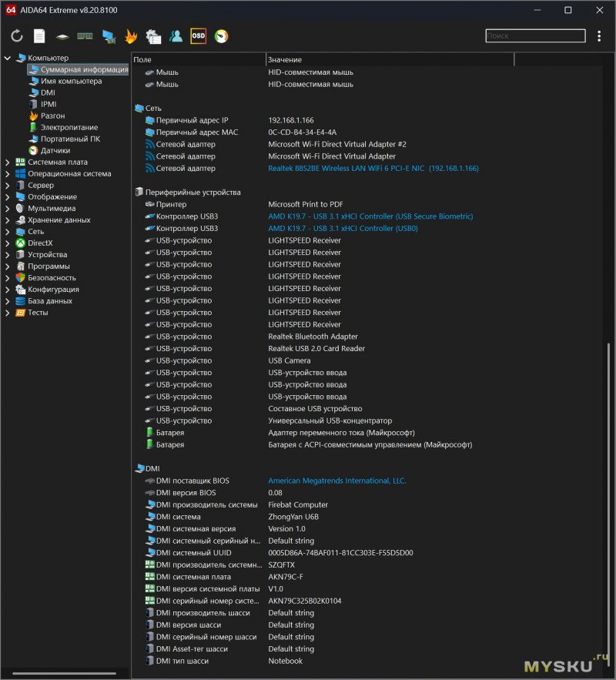Screen dimensions: 616x680
Task: Click the OSD panel toolbar icon
Action: (x=198, y=36)
